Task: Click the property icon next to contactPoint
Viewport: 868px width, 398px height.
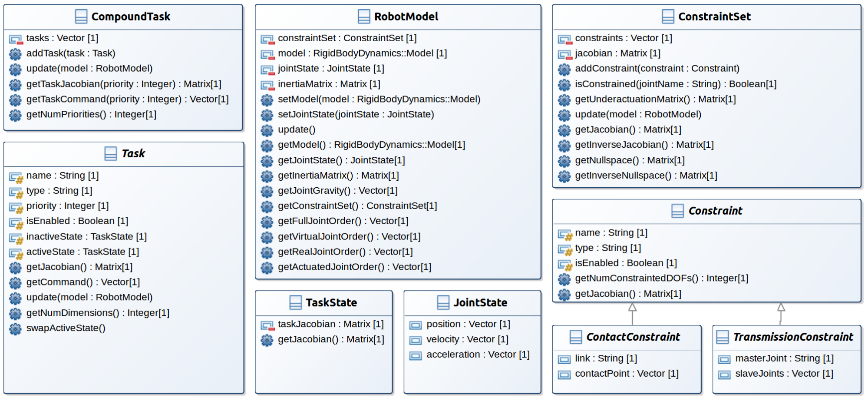Action: (x=564, y=374)
